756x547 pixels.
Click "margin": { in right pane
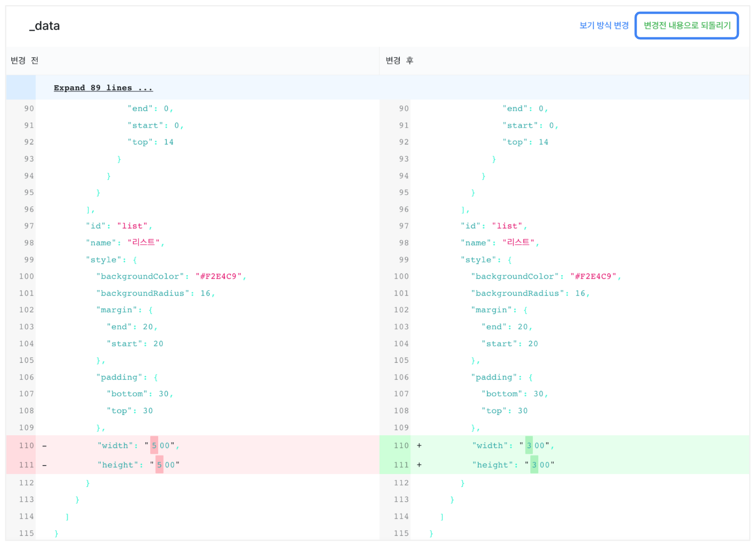coord(499,310)
